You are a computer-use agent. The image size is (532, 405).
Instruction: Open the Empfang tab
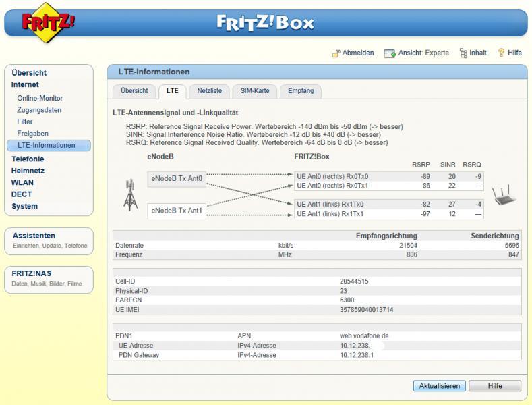[301, 91]
